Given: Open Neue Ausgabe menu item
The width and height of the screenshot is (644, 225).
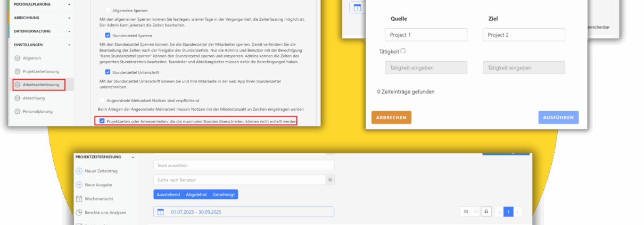Looking at the screenshot, I should click(98, 185).
